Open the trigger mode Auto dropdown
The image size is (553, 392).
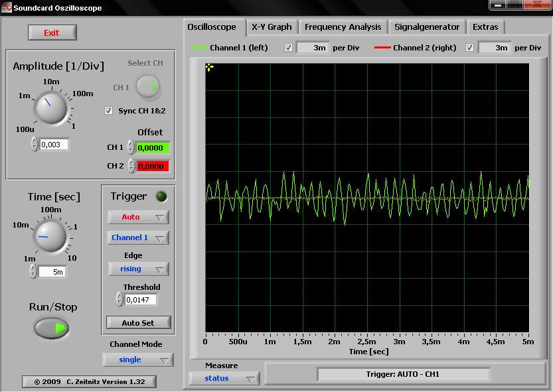tap(138, 217)
